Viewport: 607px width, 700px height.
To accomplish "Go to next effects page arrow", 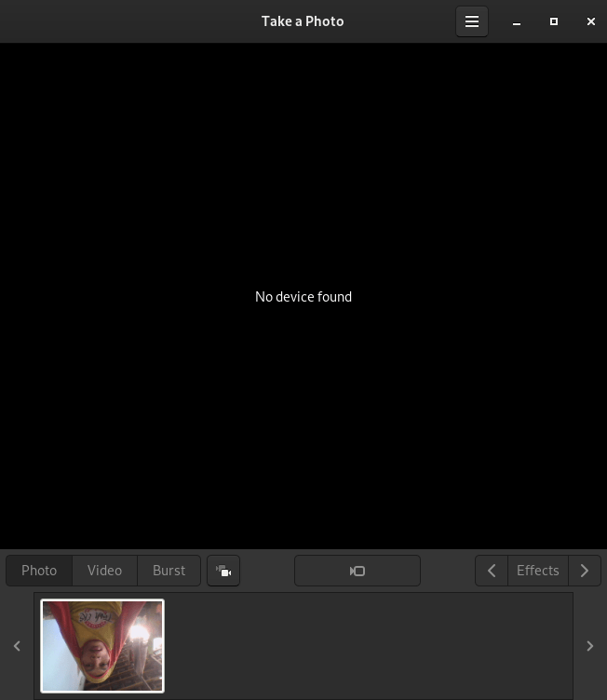I will pyautogui.click(x=585, y=571).
